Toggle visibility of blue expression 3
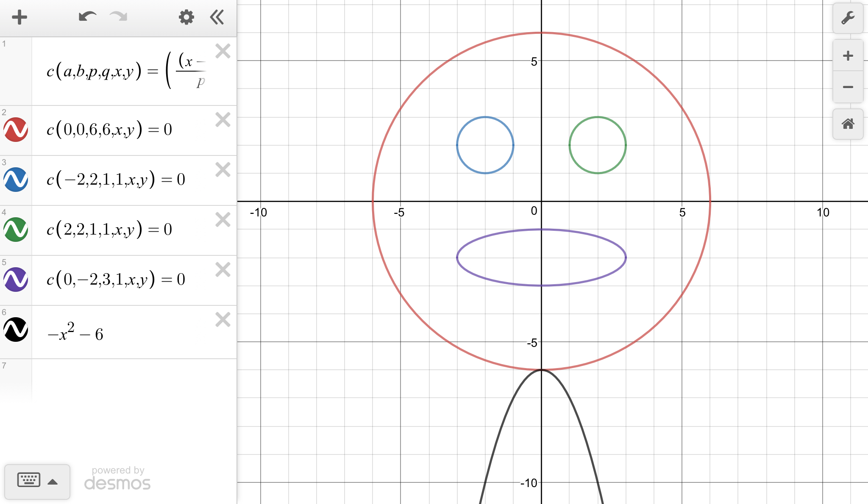The width and height of the screenshot is (868, 504). pyautogui.click(x=16, y=180)
